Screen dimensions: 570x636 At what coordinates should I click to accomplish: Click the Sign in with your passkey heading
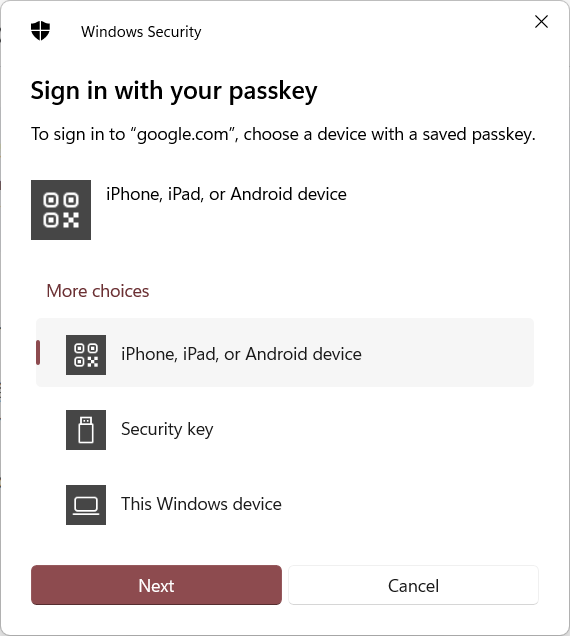[174, 91]
